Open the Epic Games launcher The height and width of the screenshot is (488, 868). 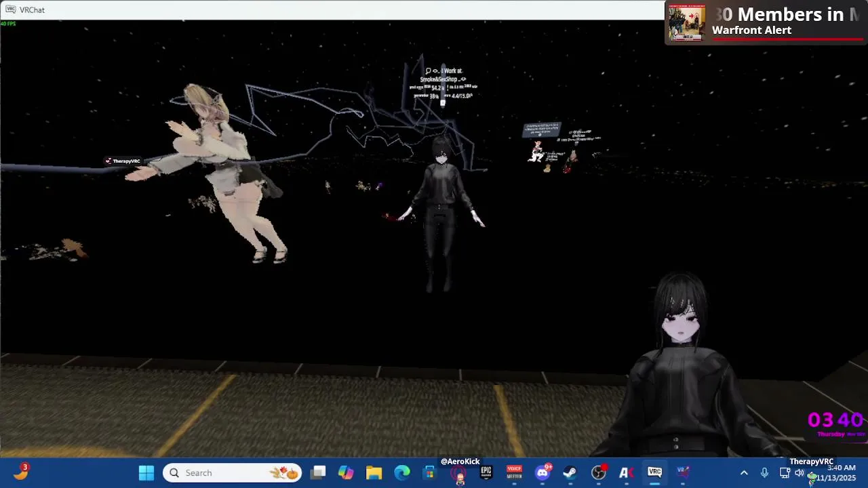tap(486, 472)
